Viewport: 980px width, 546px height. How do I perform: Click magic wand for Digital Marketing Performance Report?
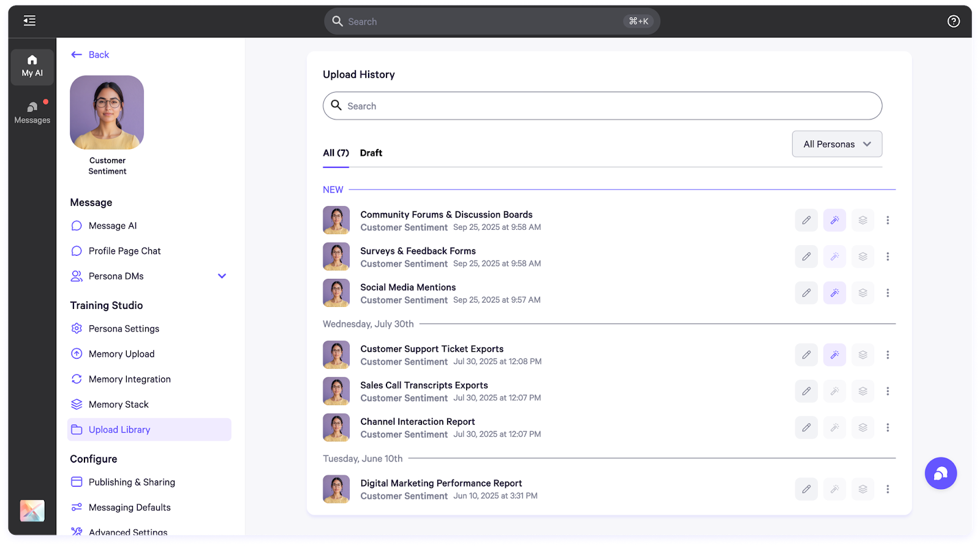[834, 489]
